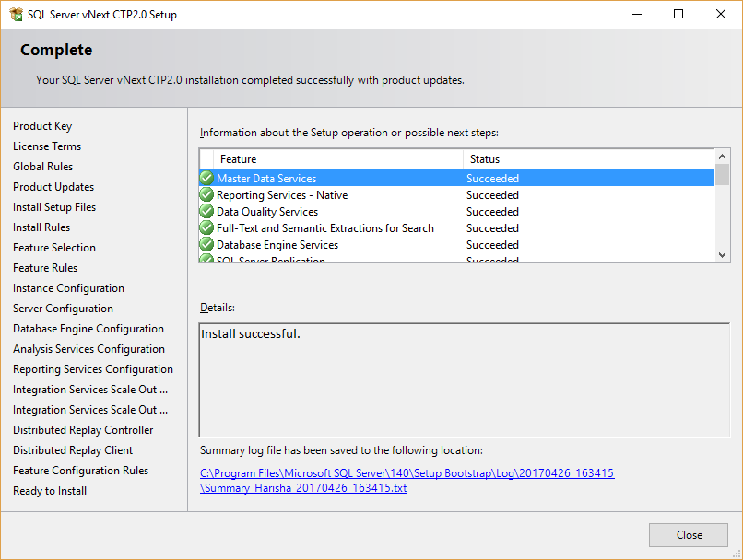Click Feature Configuration Rules step in sidebar
The image size is (743, 560).
pos(80,471)
